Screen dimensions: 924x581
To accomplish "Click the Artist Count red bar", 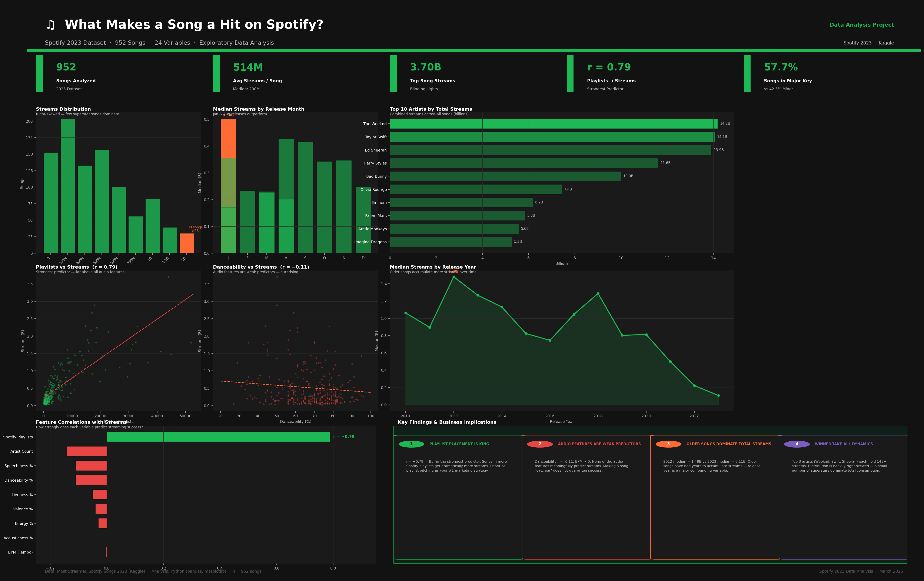I will click(x=87, y=451).
